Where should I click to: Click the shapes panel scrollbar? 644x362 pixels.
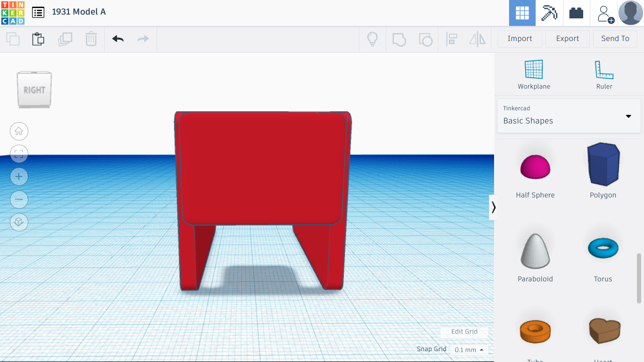[x=639, y=278]
